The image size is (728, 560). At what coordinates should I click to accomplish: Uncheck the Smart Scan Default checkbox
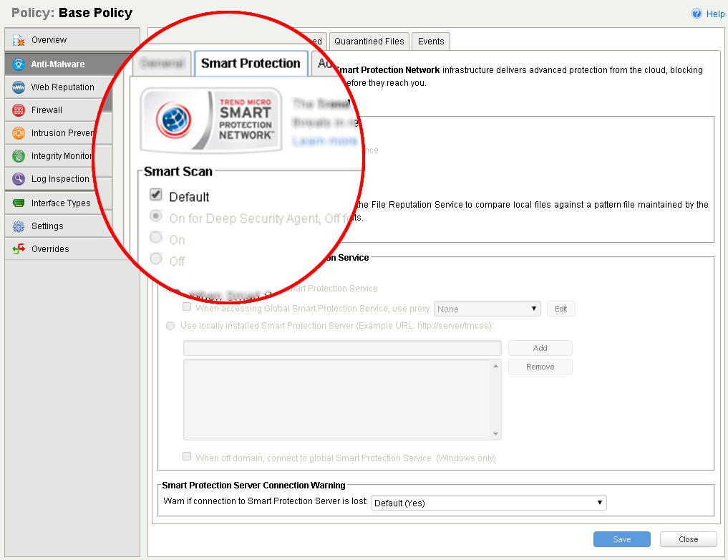coord(156,194)
